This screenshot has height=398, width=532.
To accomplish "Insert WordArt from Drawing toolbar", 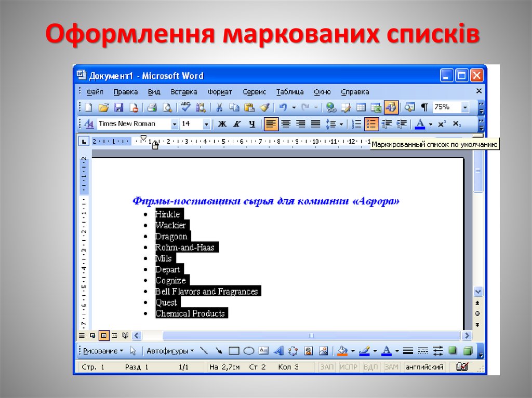I will (278, 351).
